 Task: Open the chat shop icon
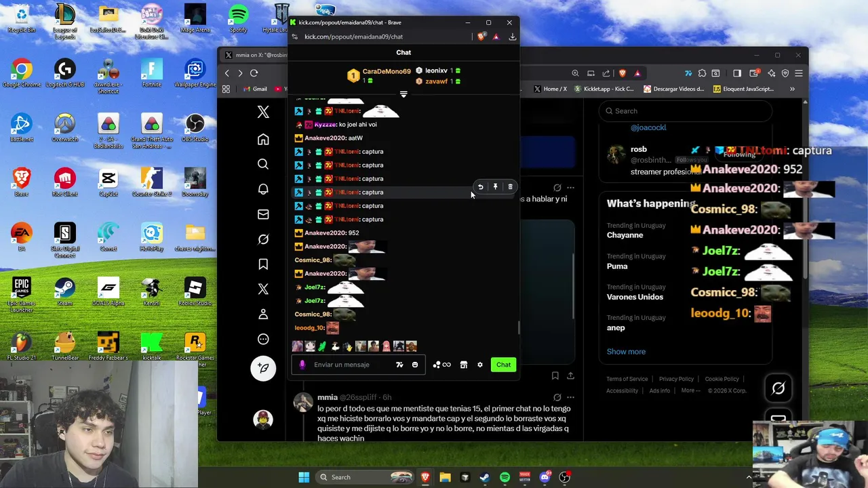464,365
